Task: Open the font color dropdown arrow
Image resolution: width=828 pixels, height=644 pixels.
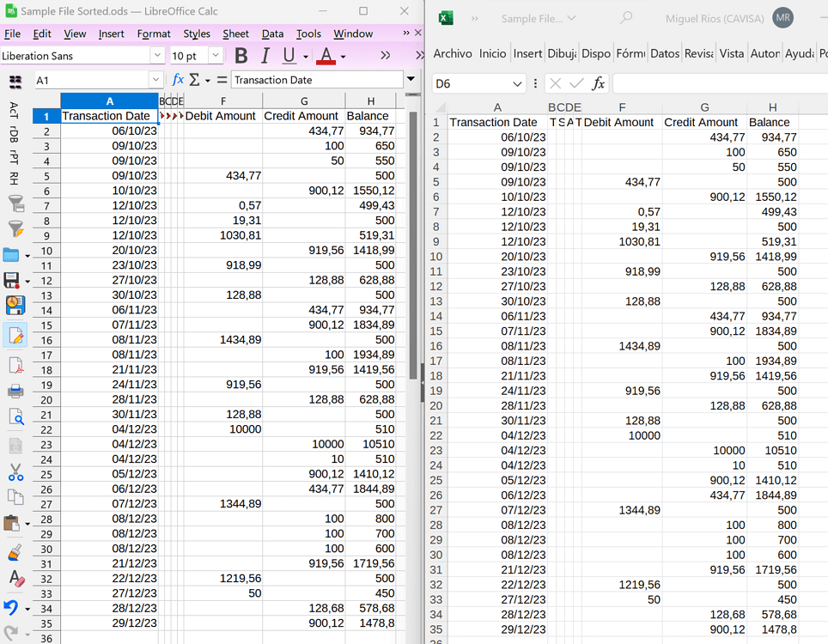Action: click(x=344, y=57)
